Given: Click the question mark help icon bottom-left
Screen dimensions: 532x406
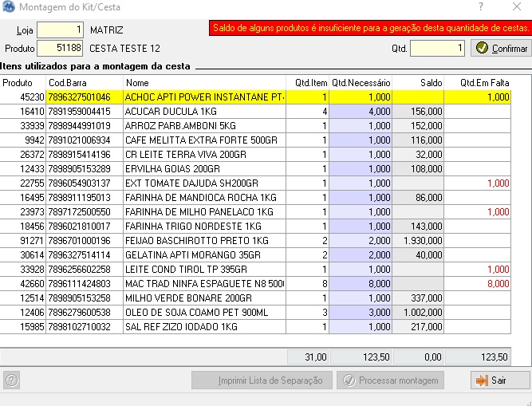Looking at the screenshot, I should click(x=11, y=380).
